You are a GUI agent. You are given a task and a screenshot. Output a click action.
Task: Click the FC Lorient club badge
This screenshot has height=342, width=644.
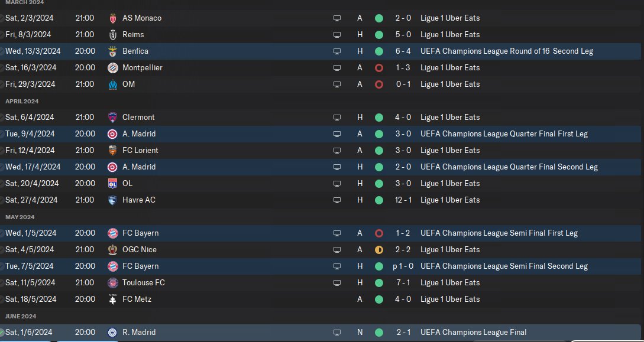click(x=113, y=151)
